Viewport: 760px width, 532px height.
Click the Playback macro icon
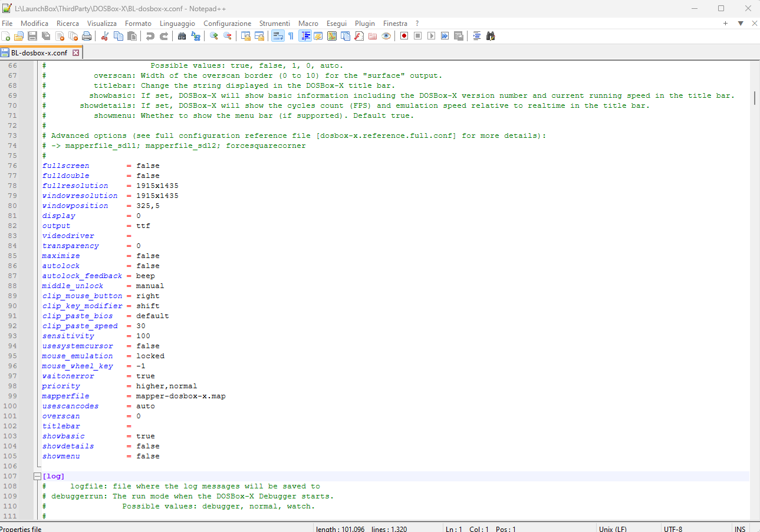pyautogui.click(x=431, y=36)
